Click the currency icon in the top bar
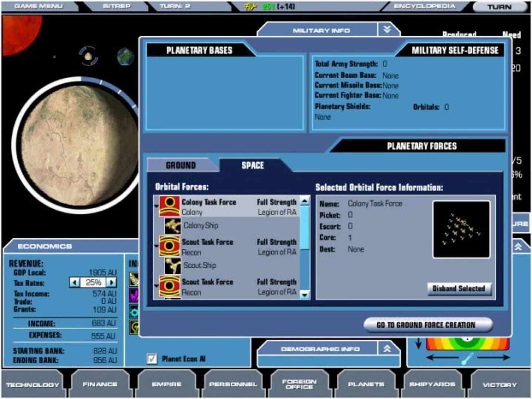This screenshot has height=399, width=532. 250,6
